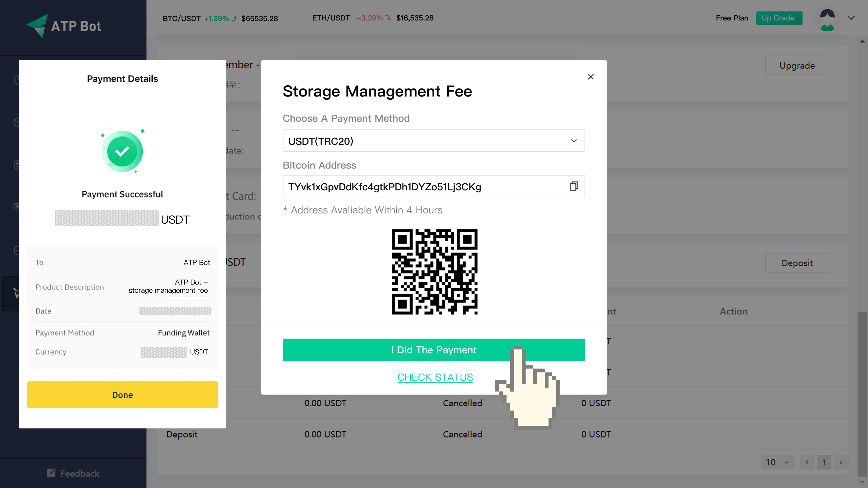The width and height of the screenshot is (868, 488).
Task: Click the BTC/USDT ticker price
Action: point(259,19)
